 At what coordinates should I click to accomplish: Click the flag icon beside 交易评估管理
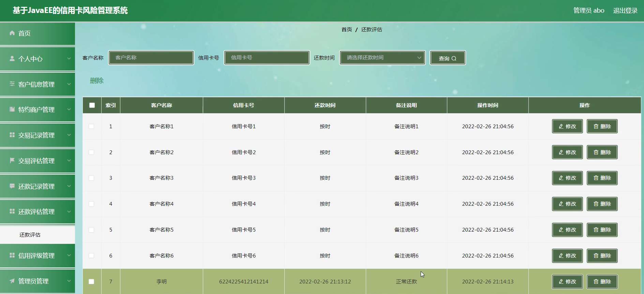pyautogui.click(x=12, y=160)
